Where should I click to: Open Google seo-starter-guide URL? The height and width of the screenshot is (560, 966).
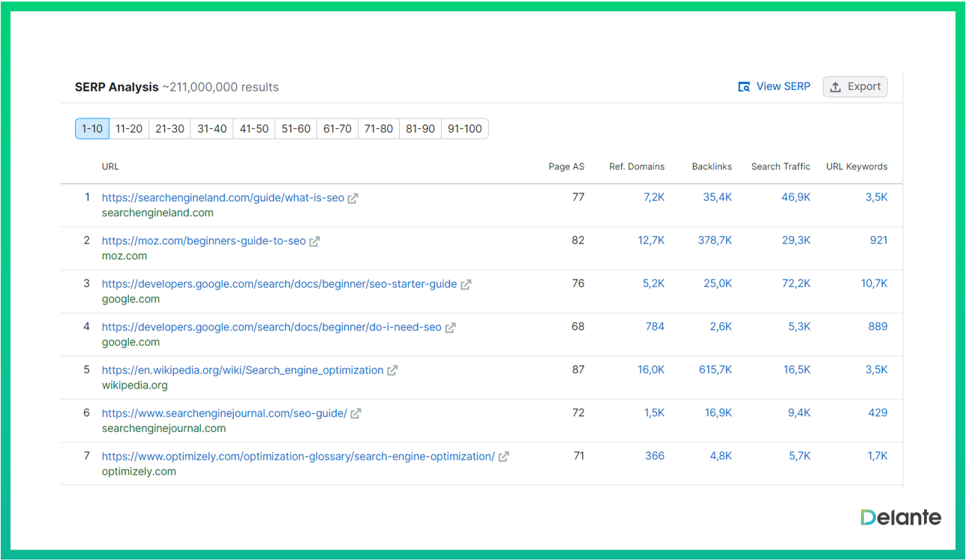[279, 284]
